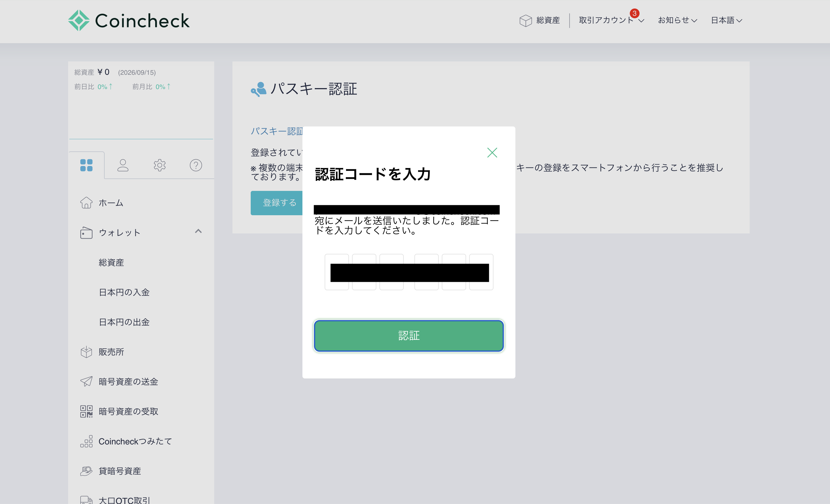Screen dimensions: 830x504
Task: Click the 前日比 0% value
Action: 105,87
